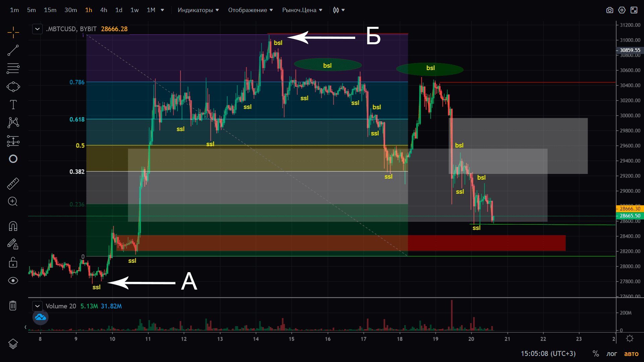Open the Рыноч.Цена dropdown
This screenshot has height=362, width=644.
[x=302, y=10]
